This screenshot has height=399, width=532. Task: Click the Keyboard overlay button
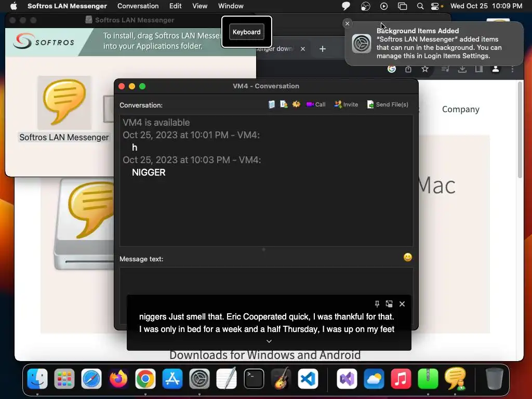(247, 32)
